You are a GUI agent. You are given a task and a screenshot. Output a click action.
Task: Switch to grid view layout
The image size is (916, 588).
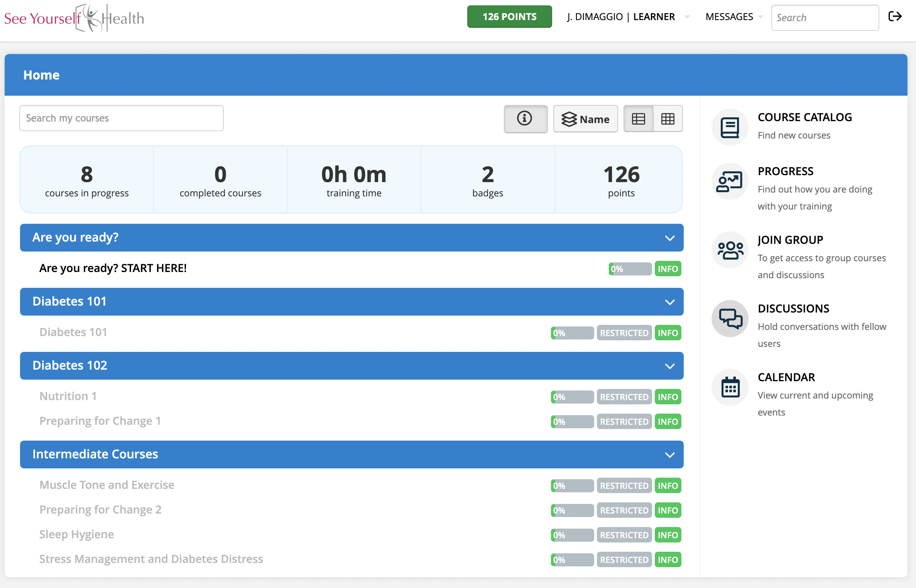(668, 119)
